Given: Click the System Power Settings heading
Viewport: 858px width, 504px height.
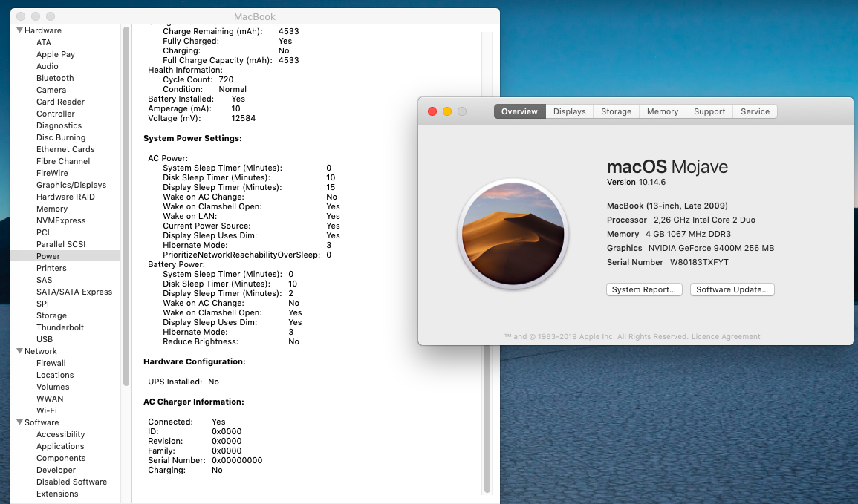Looking at the screenshot, I should pos(192,138).
